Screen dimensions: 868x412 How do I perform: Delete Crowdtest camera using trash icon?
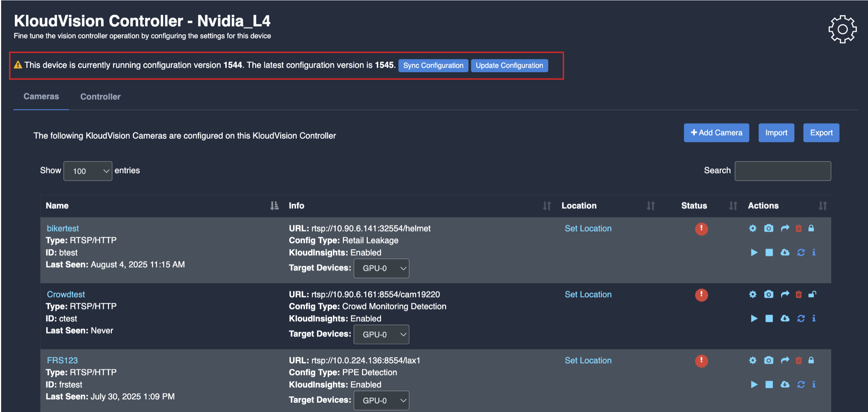click(798, 294)
